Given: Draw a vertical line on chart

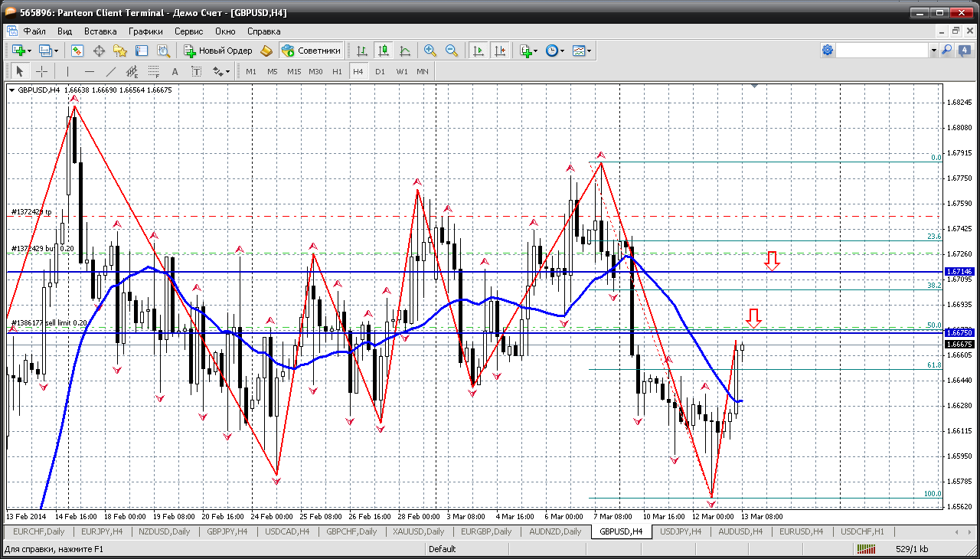Looking at the screenshot, I should 67,71.
